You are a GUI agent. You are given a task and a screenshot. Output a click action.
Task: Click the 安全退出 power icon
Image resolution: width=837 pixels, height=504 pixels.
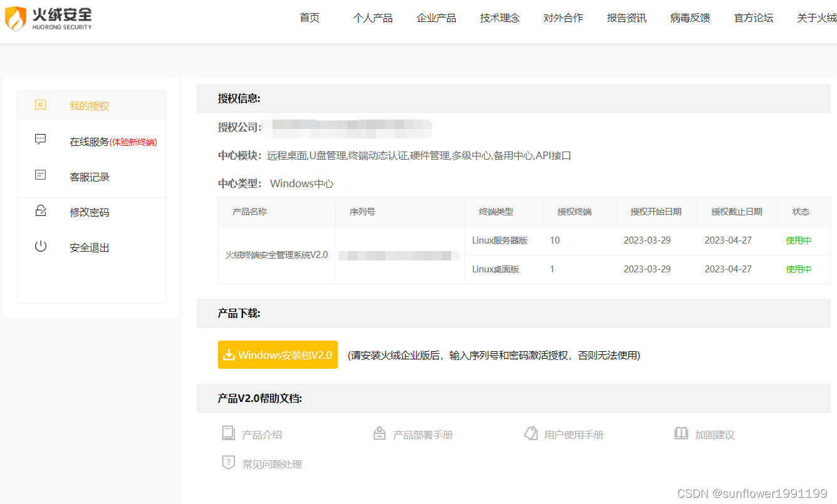[x=41, y=246]
